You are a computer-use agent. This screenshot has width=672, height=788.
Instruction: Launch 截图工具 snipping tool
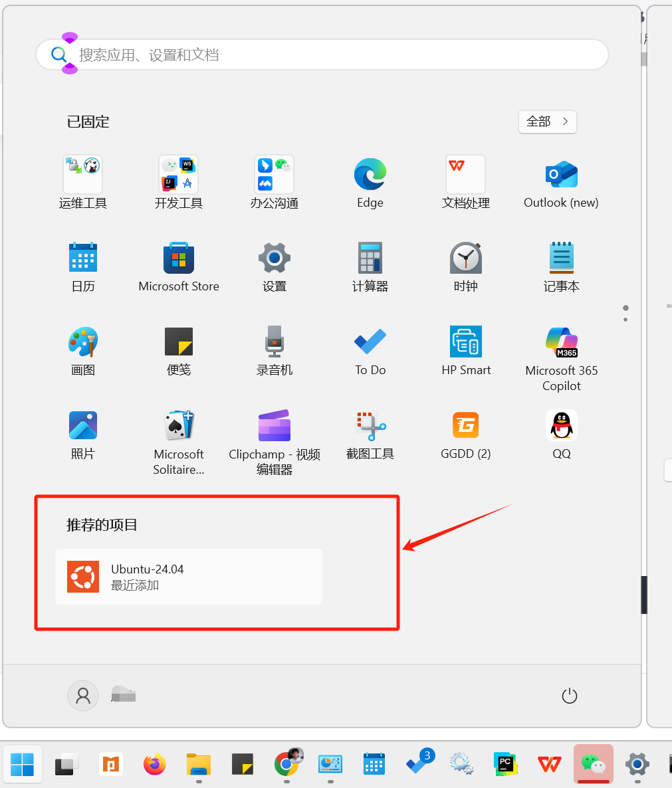click(370, 435)
